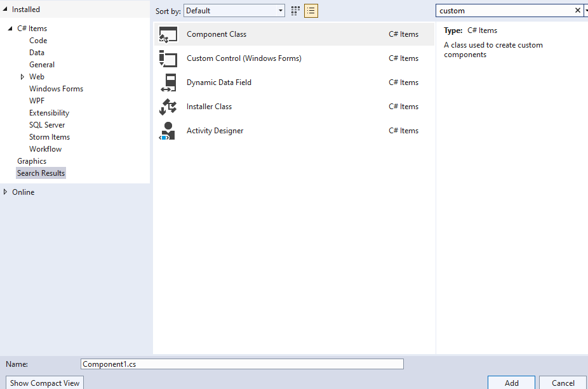Select the Windows Forms category
The image size is (588, 389).
(55, 88)
